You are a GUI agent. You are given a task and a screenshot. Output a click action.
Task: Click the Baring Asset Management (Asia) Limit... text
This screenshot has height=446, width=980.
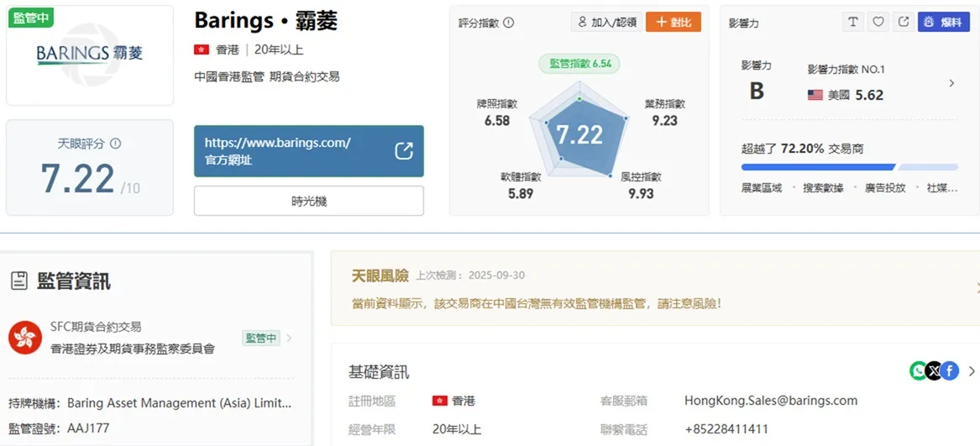point(179,403)
